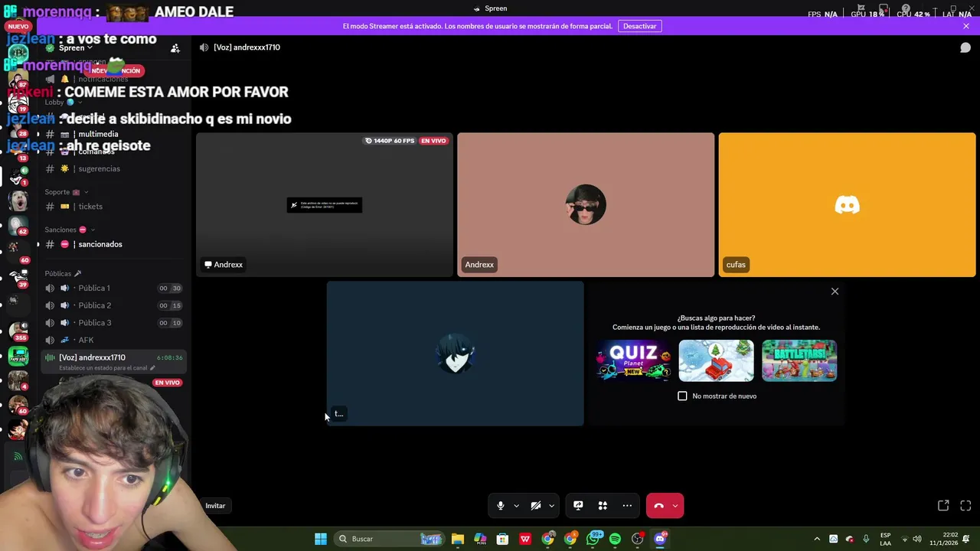Viewport: 980px width, 551px height.
Task: Collapse the Públicas category
Action: tap(63, 273)
